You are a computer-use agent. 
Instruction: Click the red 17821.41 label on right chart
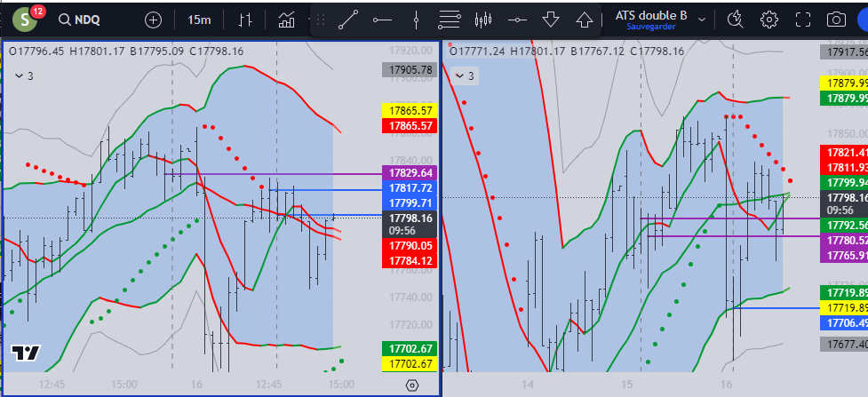(844, 152)
